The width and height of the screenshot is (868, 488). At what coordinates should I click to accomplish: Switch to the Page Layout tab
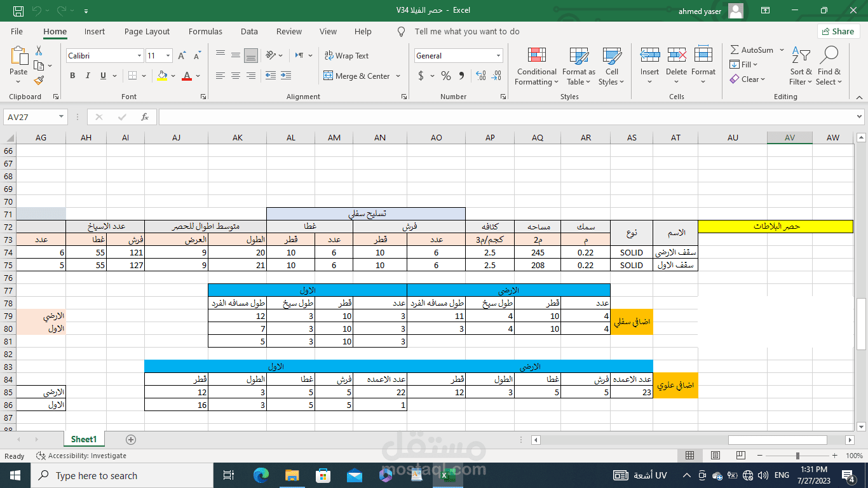point(147,31)
